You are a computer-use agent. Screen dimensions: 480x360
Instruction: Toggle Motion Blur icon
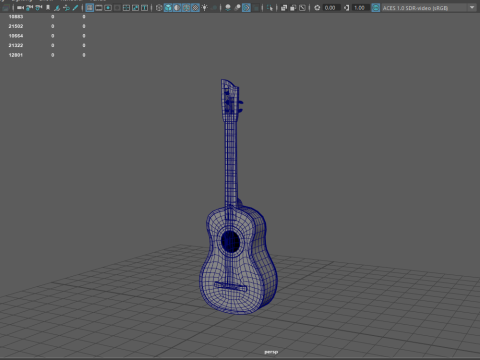(x=237, y=7)
